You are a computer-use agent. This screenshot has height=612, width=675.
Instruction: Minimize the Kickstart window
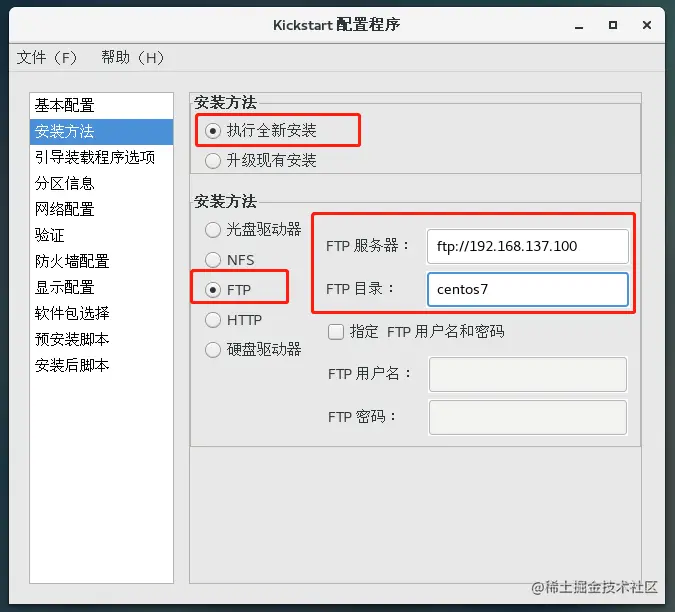579,26
